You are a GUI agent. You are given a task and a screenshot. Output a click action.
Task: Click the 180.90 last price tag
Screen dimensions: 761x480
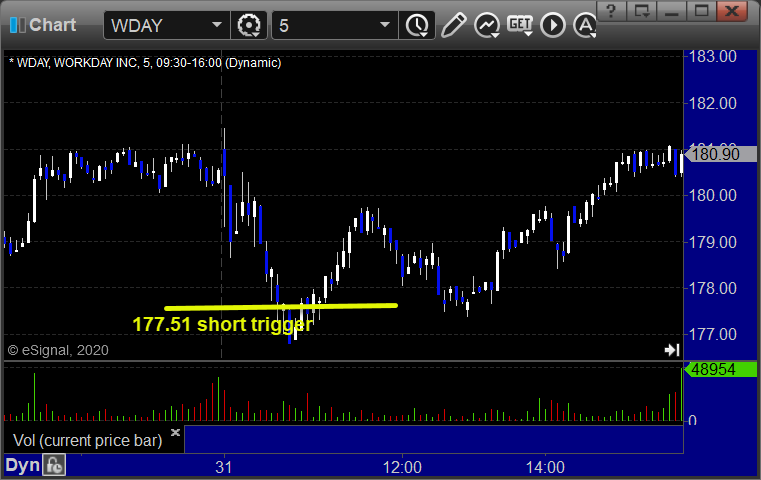click(721, 154)
